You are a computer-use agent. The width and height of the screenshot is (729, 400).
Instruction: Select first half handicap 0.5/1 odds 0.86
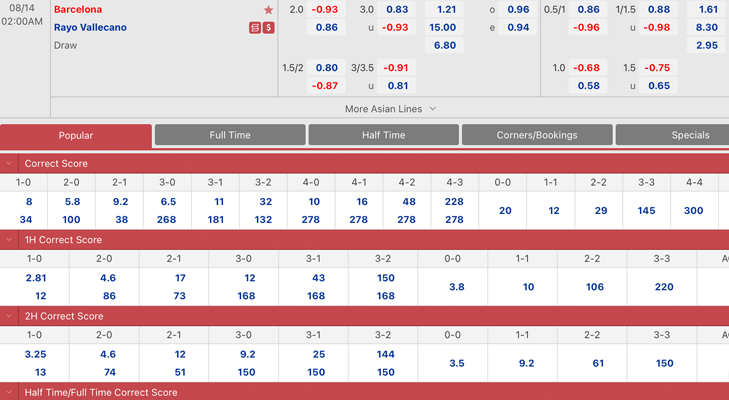(588, 9)
